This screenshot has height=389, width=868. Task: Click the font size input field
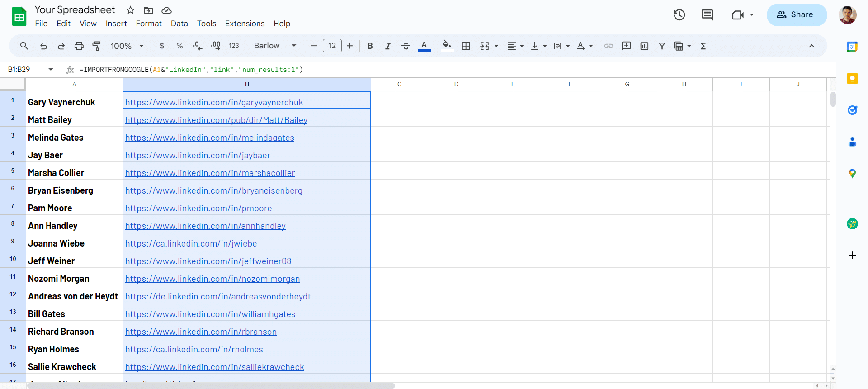click(x=332, y=46)
